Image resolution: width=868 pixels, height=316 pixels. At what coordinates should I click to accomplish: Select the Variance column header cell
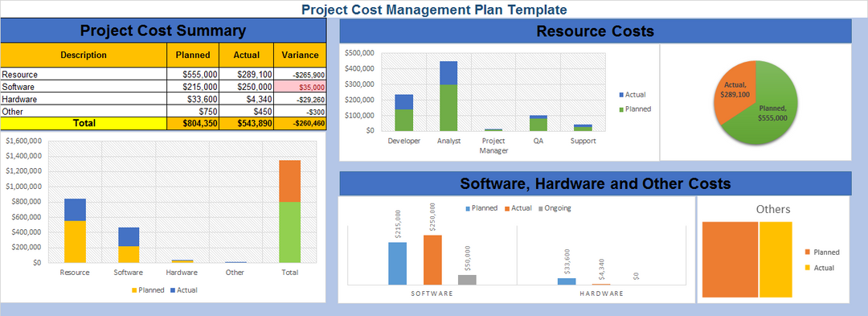(x=300, y=55)
